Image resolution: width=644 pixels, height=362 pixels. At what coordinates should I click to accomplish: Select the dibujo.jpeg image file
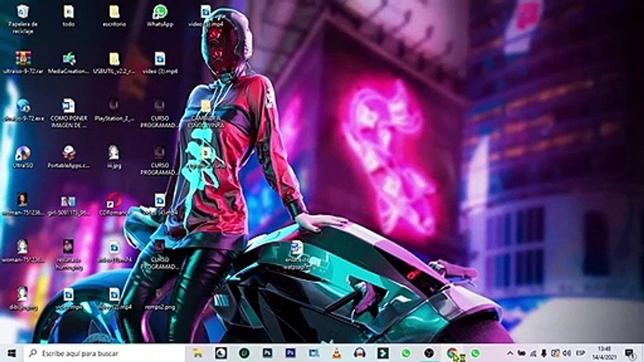(23, 299)
